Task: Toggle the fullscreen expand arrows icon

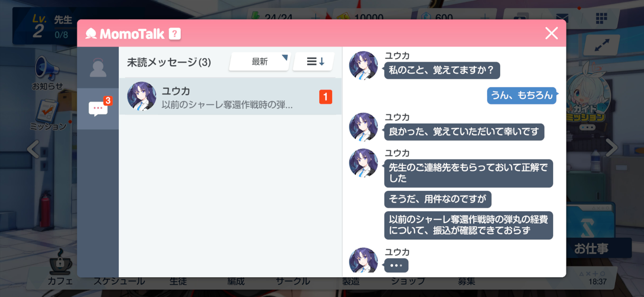Action: [x=602, y=45]
